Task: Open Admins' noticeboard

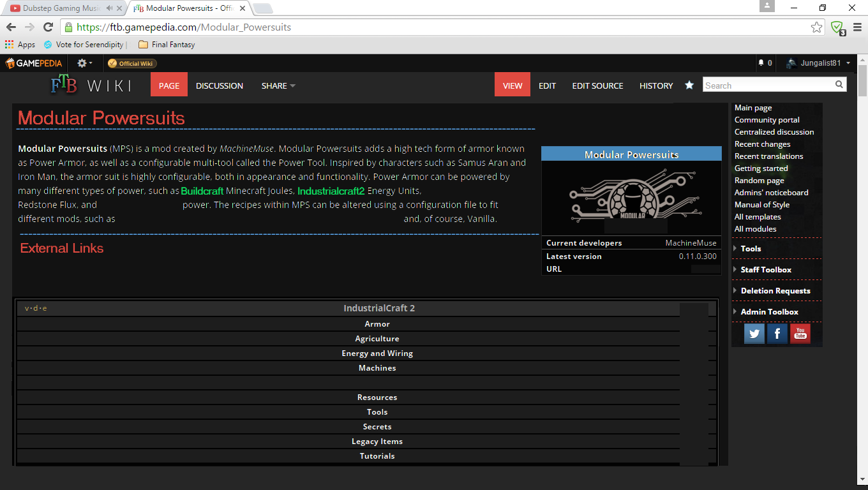Action: pos(772,193)
